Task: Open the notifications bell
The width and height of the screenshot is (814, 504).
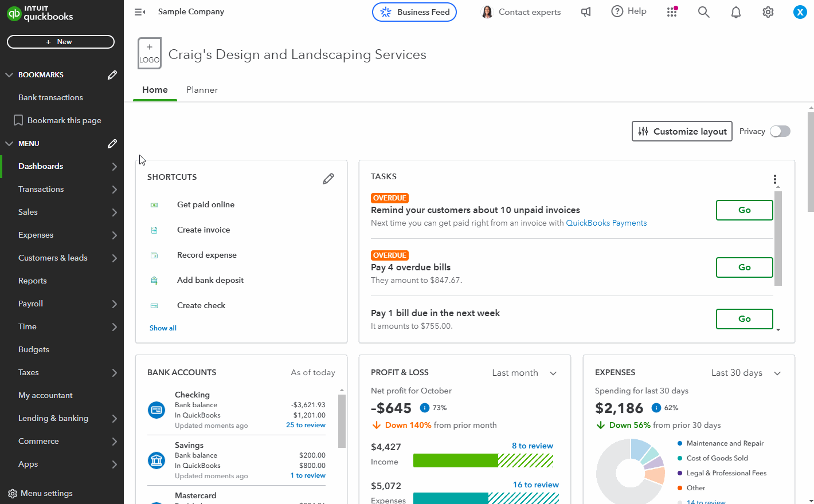Action: coord(736,12)
